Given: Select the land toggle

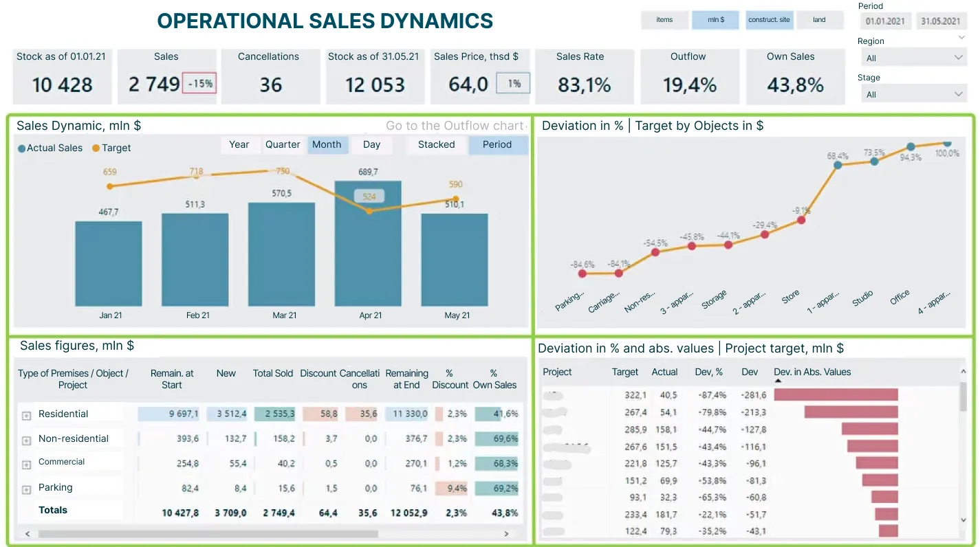Looking at the screenshot, I should [x=819, y=20].
